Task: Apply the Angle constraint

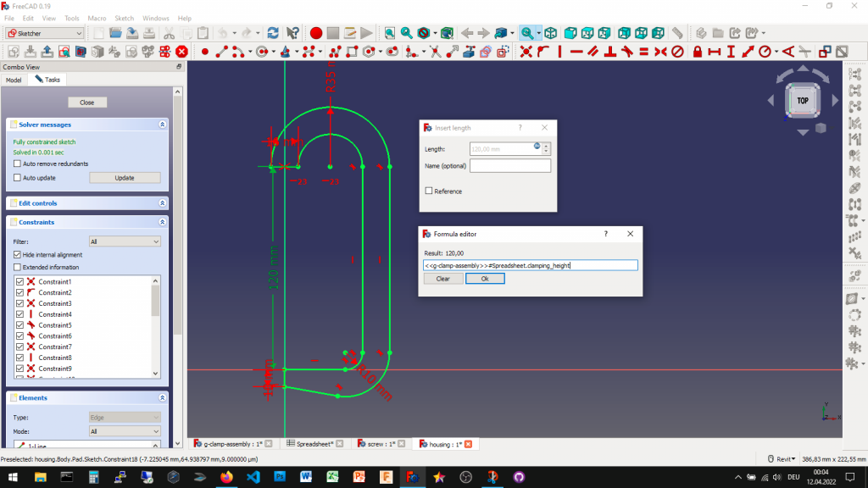Action: 788,52
